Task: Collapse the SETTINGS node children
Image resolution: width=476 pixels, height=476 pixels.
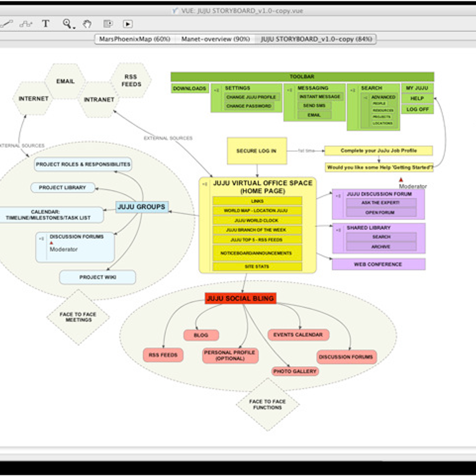Action: [x=217, y=90]
